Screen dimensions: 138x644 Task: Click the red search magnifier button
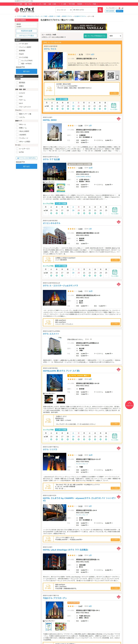[100, 10]
